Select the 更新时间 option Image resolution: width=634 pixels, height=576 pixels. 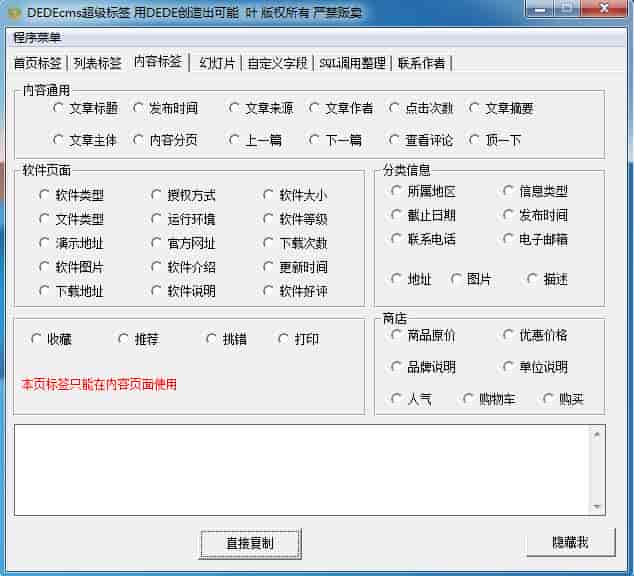295,267
